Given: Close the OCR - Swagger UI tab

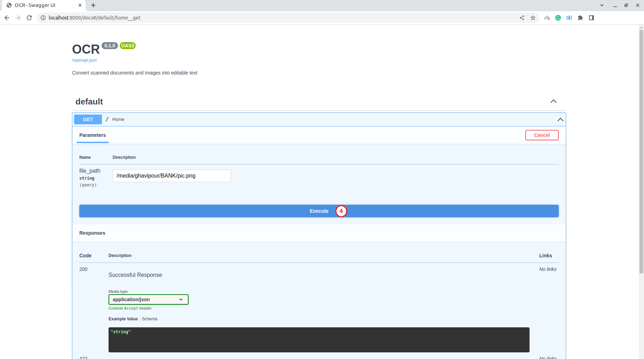Looking at the screenshot, I should tap(80, 5).
